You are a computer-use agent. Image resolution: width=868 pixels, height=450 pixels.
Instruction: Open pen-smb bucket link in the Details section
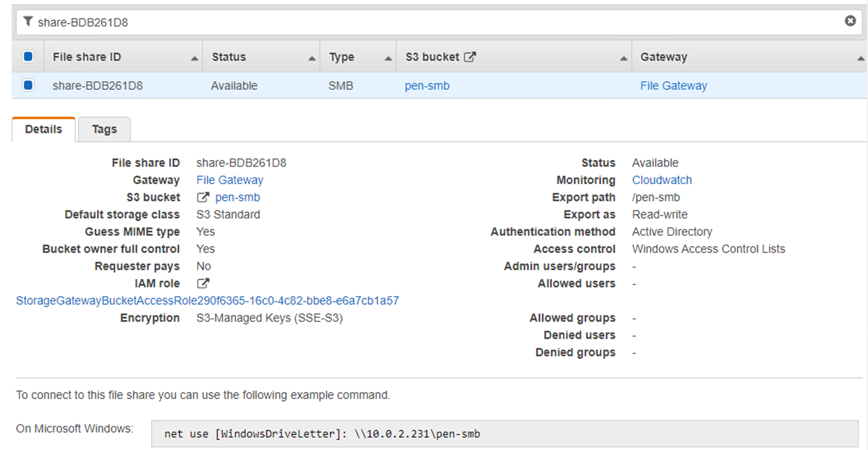click(x=237, y=197)
